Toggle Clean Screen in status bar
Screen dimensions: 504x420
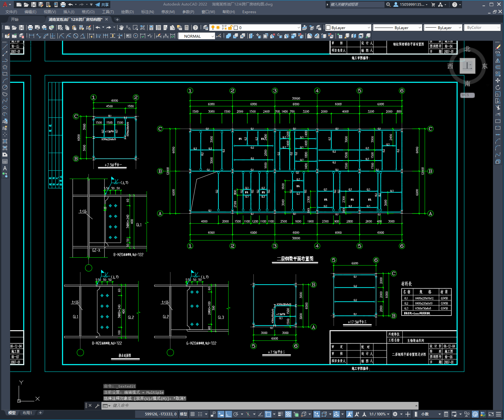coord(491,414)
